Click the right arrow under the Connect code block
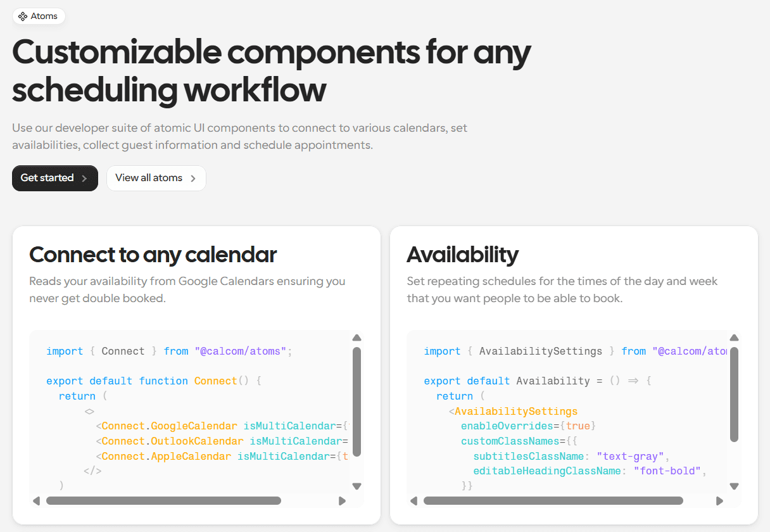 (342, 501)
